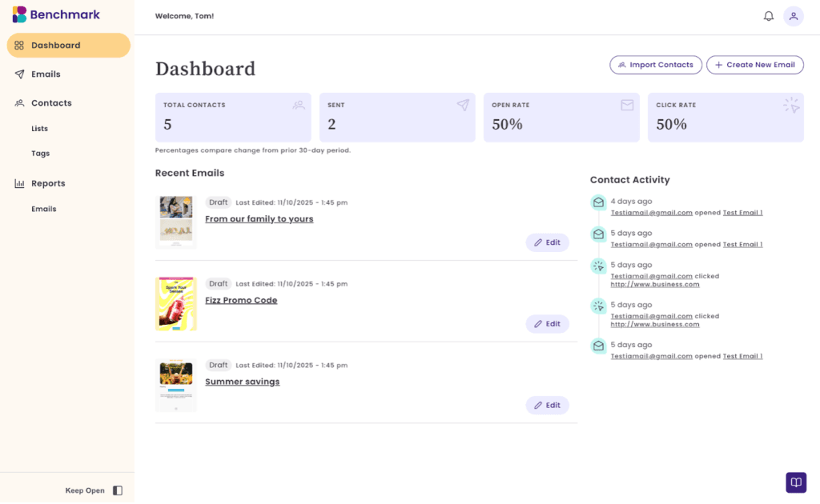
Task: Edit the Fizz Promo Code draft
Action: coord(547,323)
